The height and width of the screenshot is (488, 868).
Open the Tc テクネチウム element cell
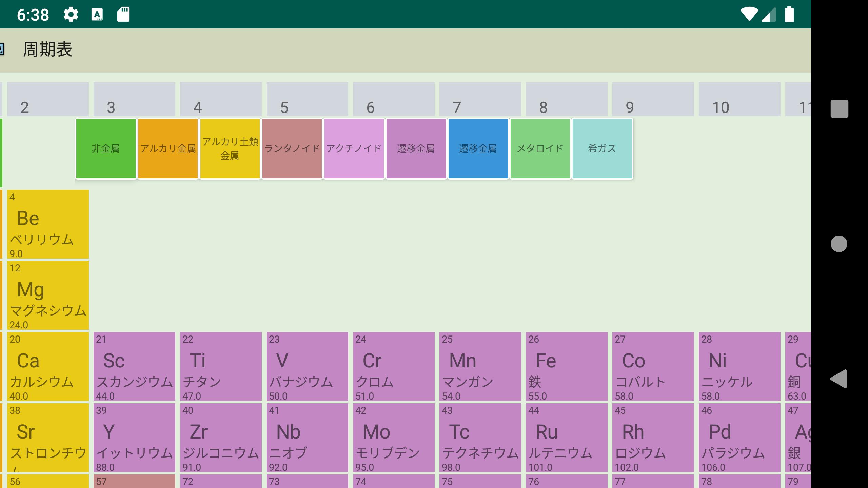pos(480,438)
